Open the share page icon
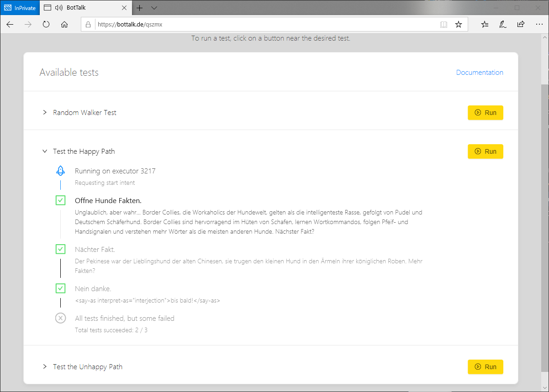Screen dimensions: 549x392 pos(521,25)
